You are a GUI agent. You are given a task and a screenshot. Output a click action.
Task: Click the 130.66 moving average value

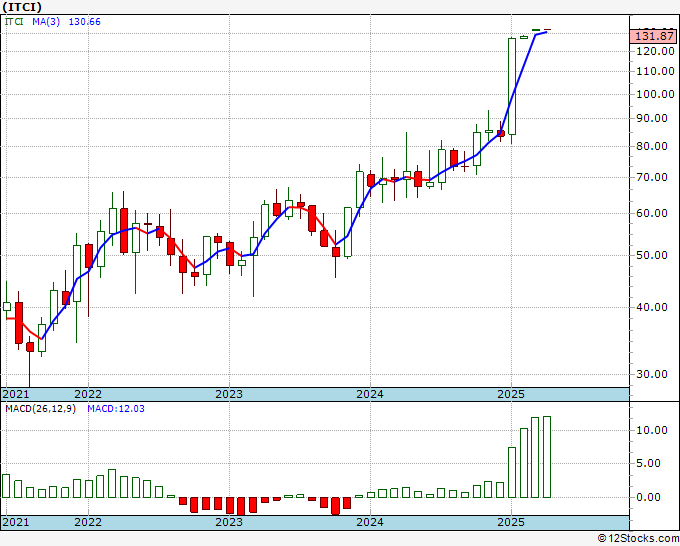coord(85,21)
